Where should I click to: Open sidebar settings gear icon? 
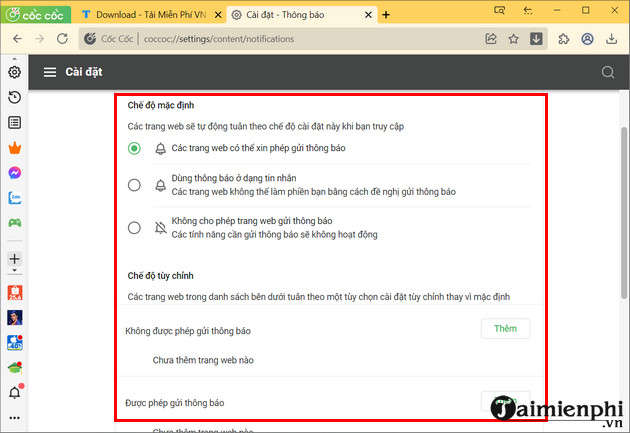click(14, 72)
